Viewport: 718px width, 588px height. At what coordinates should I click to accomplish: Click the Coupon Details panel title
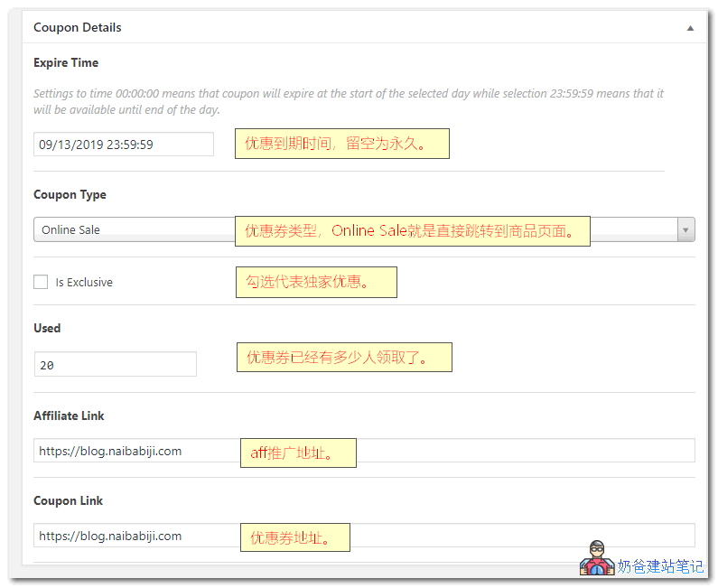click(x=78, y=27)
